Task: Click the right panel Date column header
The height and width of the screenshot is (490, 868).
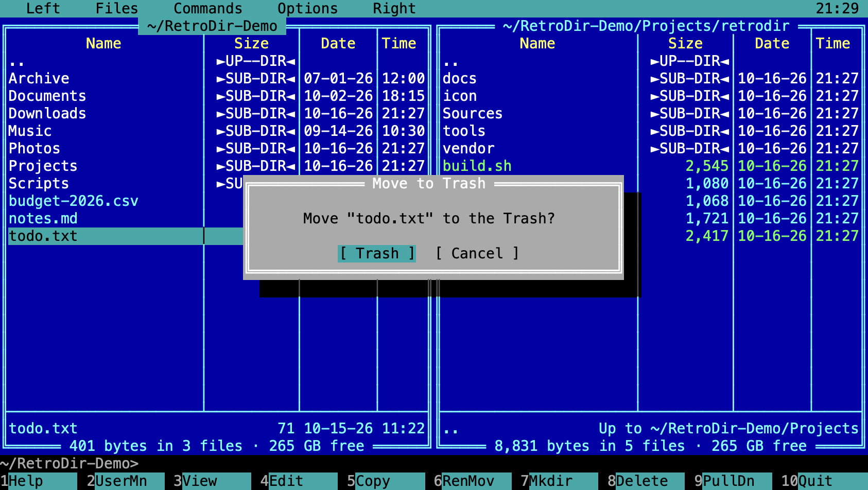Action: (x=772, y=43)
